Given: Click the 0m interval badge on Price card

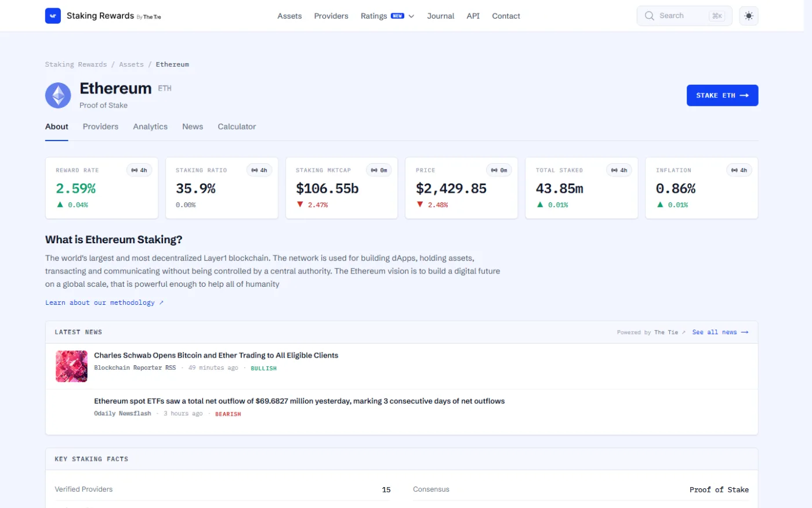Looking at the screenshot, I should coord(499,170).
